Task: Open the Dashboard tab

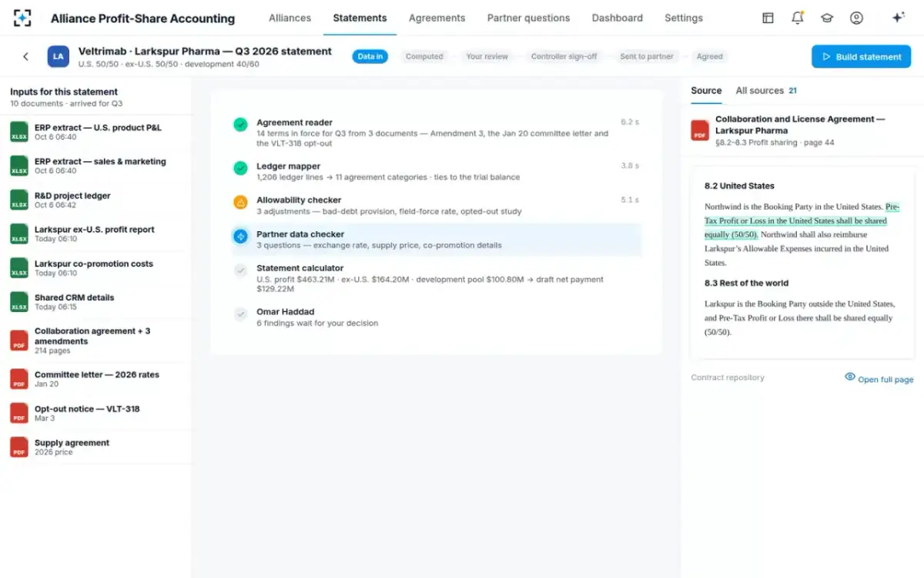Action: tap(617, 18)
